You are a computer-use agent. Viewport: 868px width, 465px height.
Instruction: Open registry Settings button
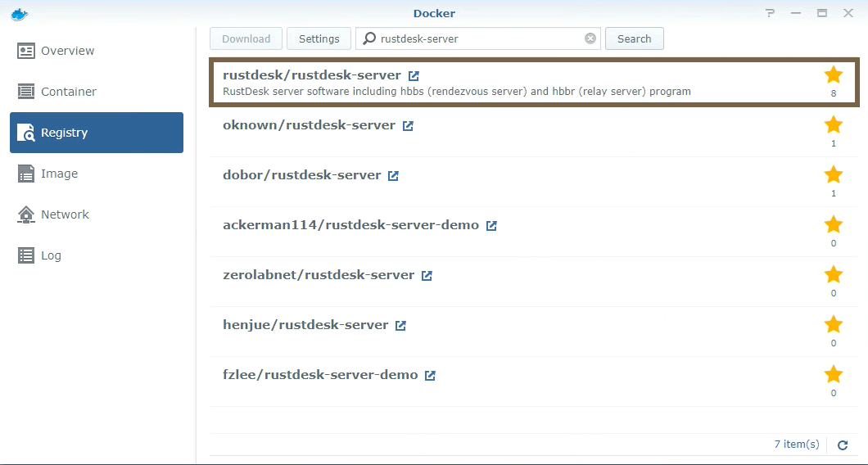pos(319,38)
